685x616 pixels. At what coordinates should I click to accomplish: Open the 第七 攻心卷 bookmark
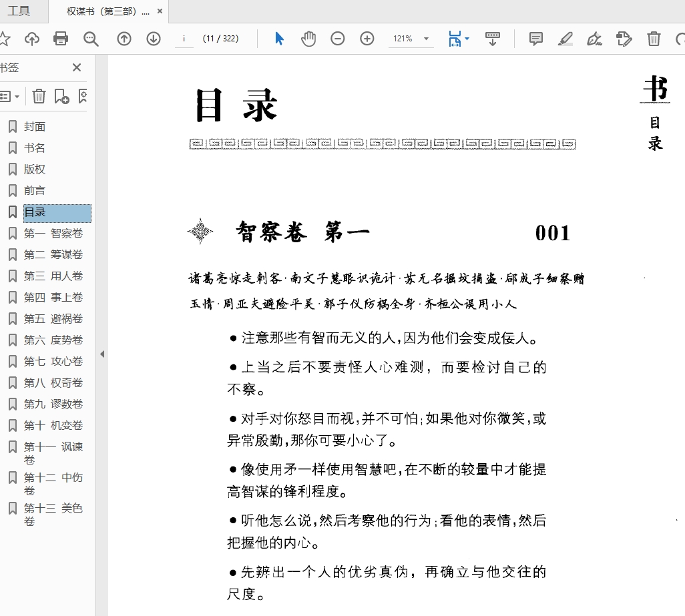tap(53, 361)
